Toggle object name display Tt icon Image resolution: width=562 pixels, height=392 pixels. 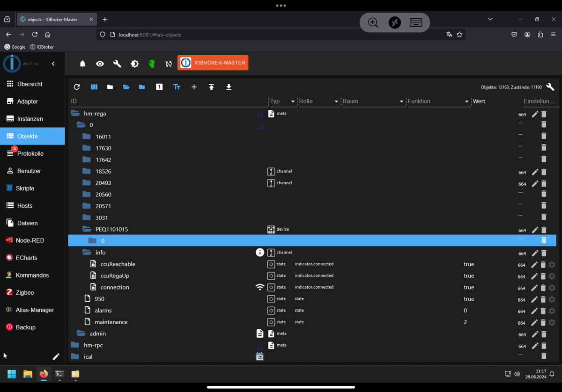point(177,87)
